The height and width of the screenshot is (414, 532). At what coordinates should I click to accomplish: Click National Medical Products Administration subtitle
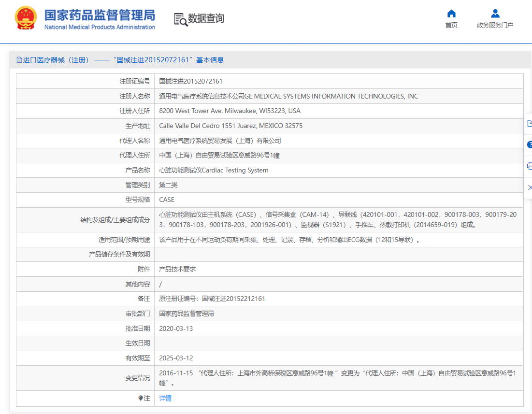pos(100,27)
